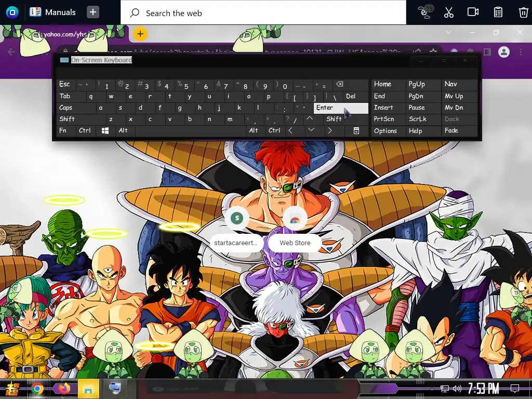This screenshot has height=399, width=532.
Task: Focus the Search the web field
Action: coord(263,13)
